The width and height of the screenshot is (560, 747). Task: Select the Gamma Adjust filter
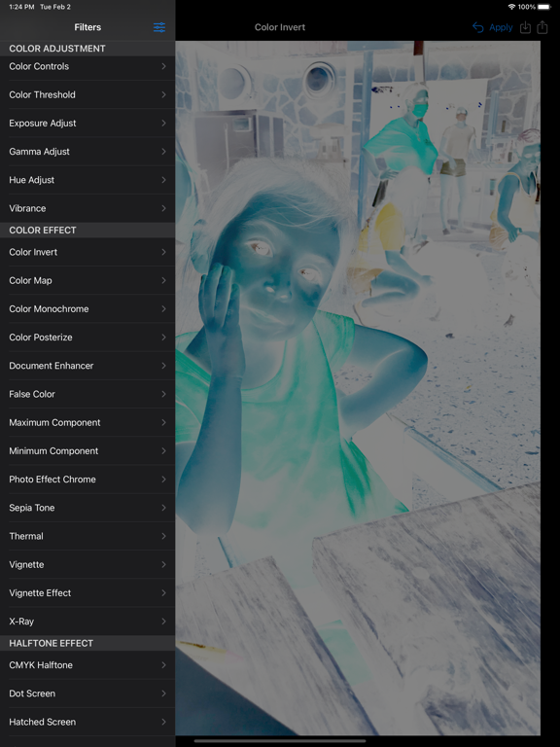point(87,152)
